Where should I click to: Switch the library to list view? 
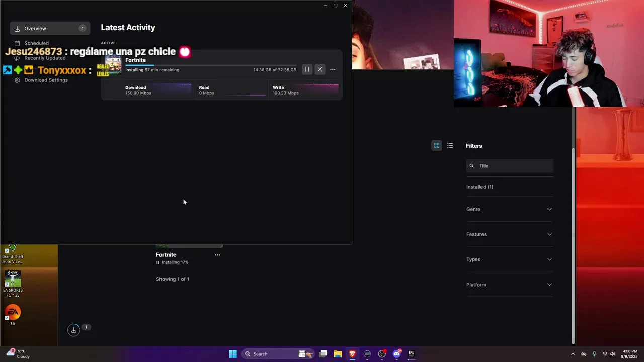click(x=450, y=145)
